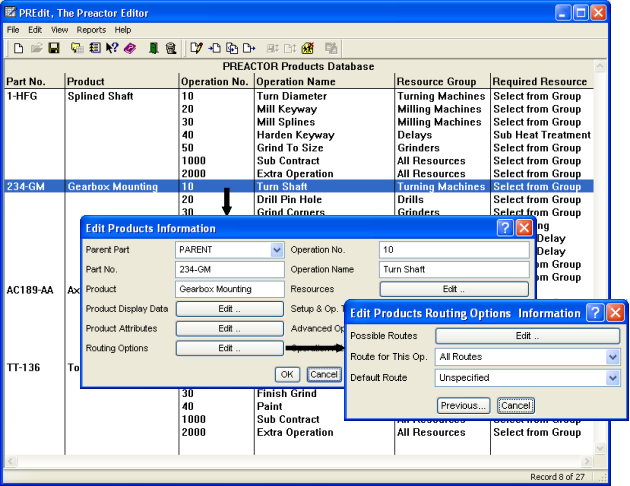The width and height of the screenshot is (630, 486).
Task: Select the Harden Keyway operation row
Action: point(296,135)
